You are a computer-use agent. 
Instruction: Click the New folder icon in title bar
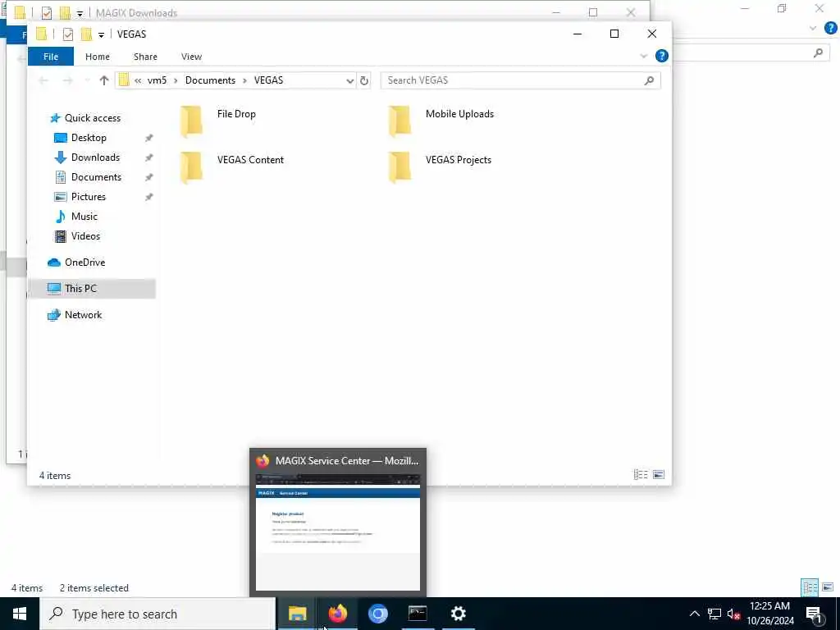point(86,34)
